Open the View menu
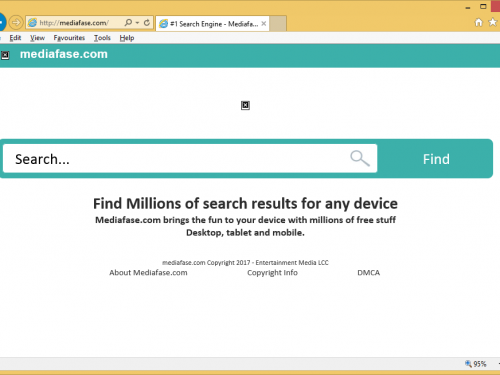This screenshot has width=500, height=375. coord(37,38)
